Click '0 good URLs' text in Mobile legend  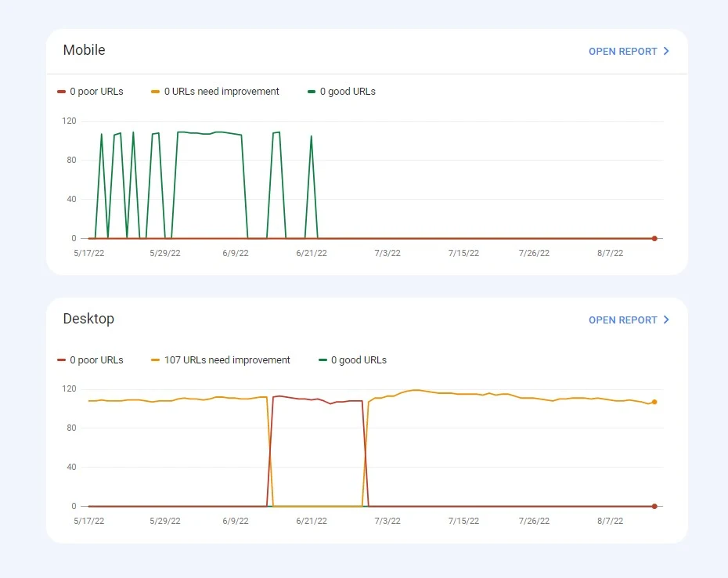click(348, 92)
